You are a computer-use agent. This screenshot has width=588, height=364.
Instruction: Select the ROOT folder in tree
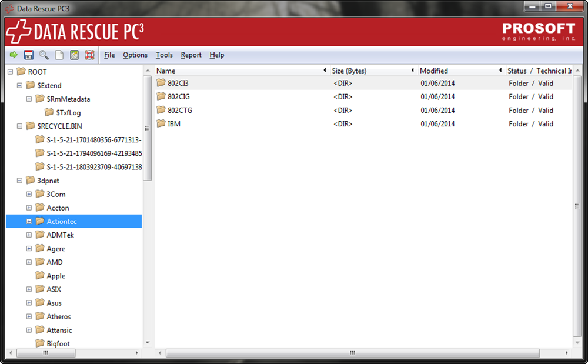coord(32,72)
